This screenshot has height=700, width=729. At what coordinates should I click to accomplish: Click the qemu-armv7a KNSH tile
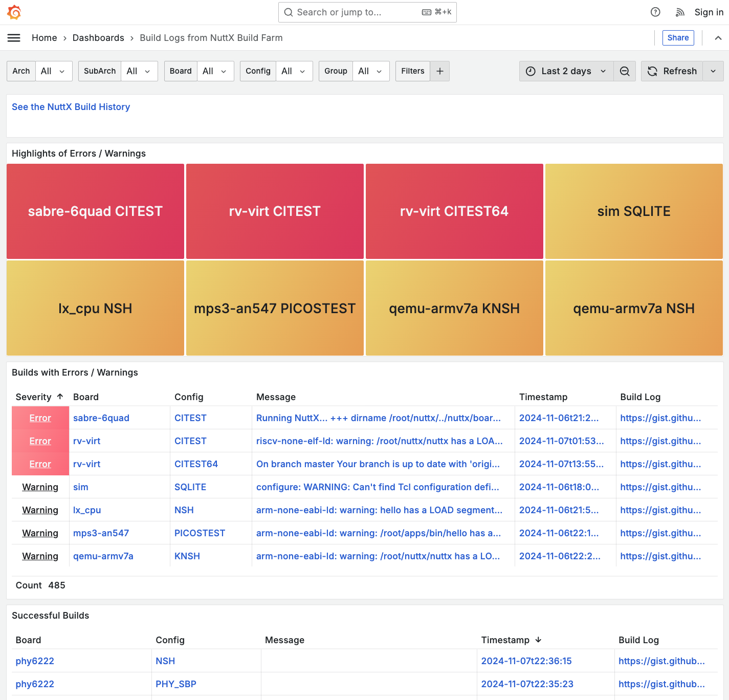[454, 308]
